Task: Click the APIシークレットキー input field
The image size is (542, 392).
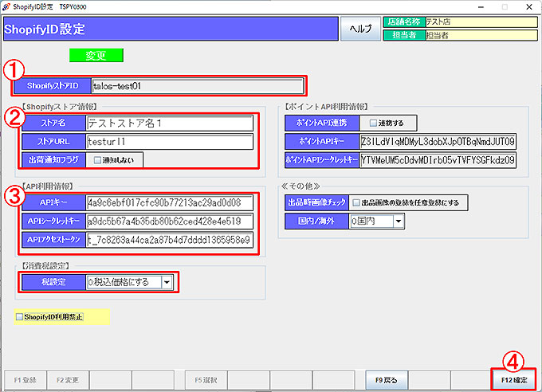Action: [x=169, y=221]
